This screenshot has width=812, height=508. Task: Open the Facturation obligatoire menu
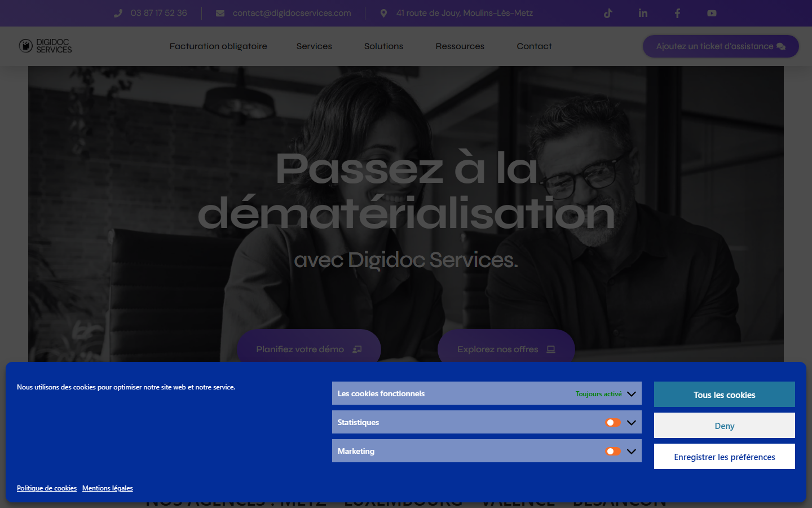[218, 46]
